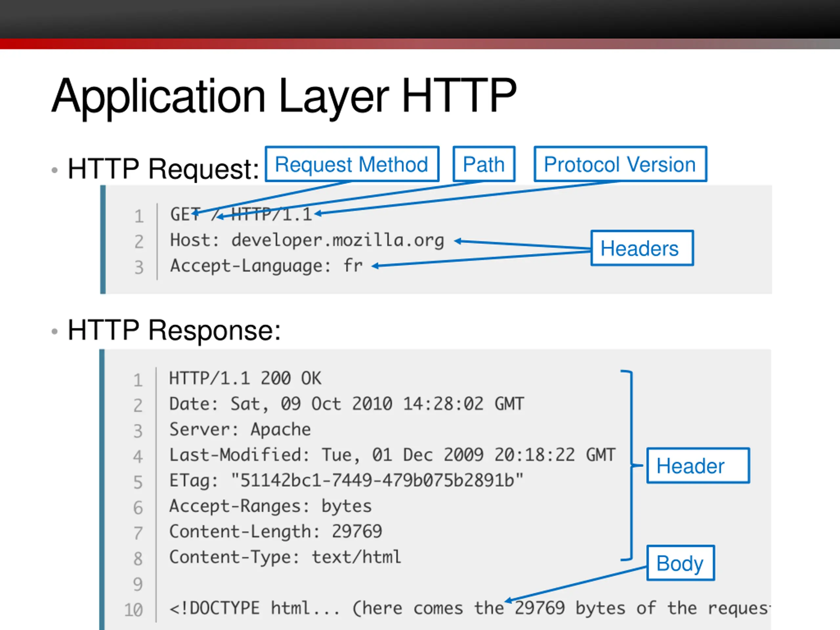Click the ETag "51142bc1-7449-479b075b2891b" line
Screen dimensions: 840x630
pos(346,480)
